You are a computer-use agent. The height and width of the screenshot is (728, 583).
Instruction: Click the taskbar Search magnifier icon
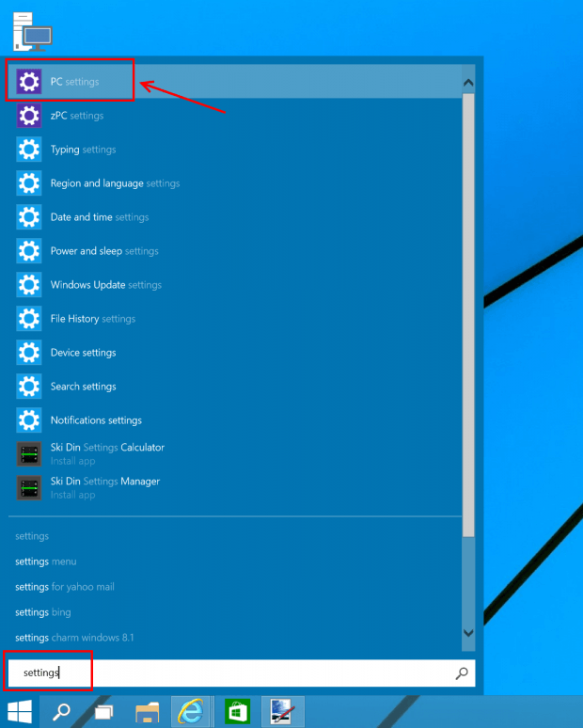[61, 712]
